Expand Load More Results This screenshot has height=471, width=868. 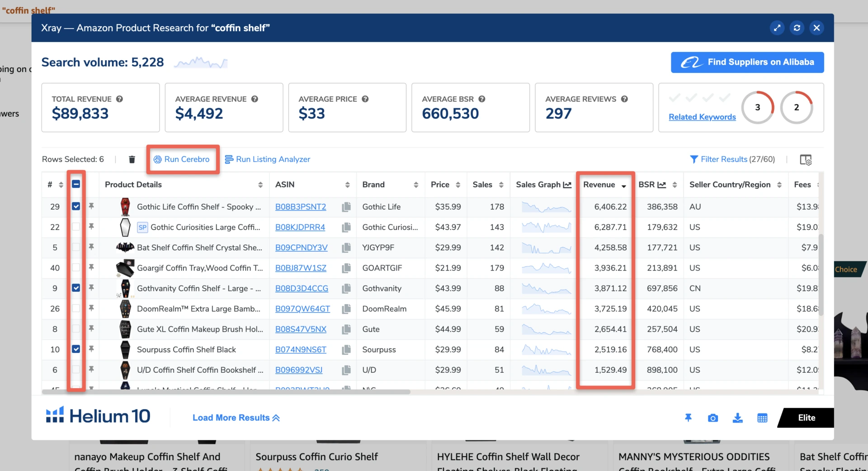click(x=236, y=418)
